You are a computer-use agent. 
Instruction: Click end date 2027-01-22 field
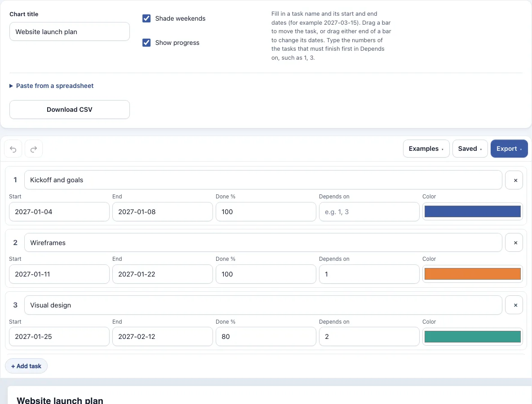pyautogui.click(x=163, y=274)
